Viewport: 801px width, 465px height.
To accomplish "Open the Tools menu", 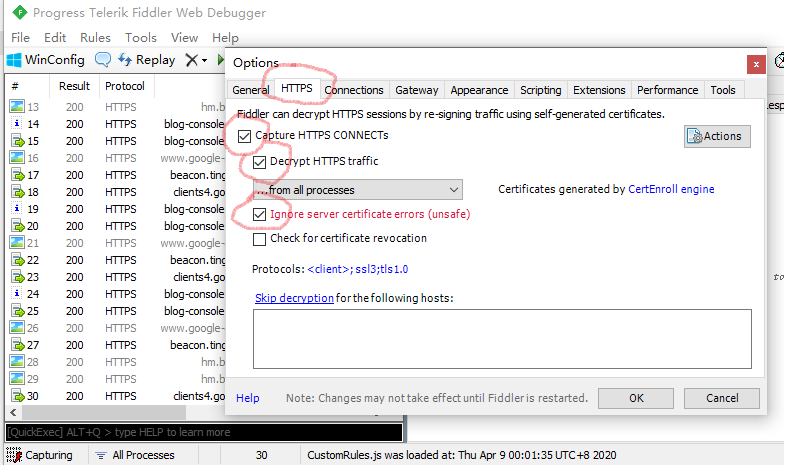I will pos(140,38).
